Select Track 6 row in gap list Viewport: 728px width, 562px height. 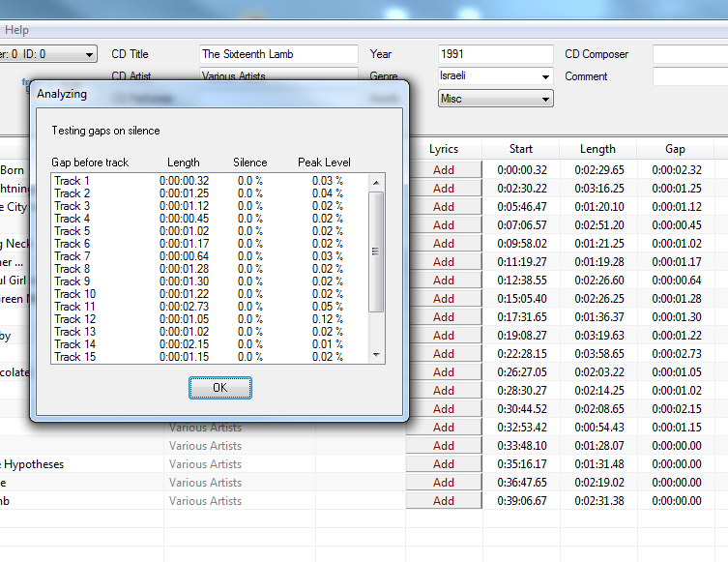pos(210,244)
